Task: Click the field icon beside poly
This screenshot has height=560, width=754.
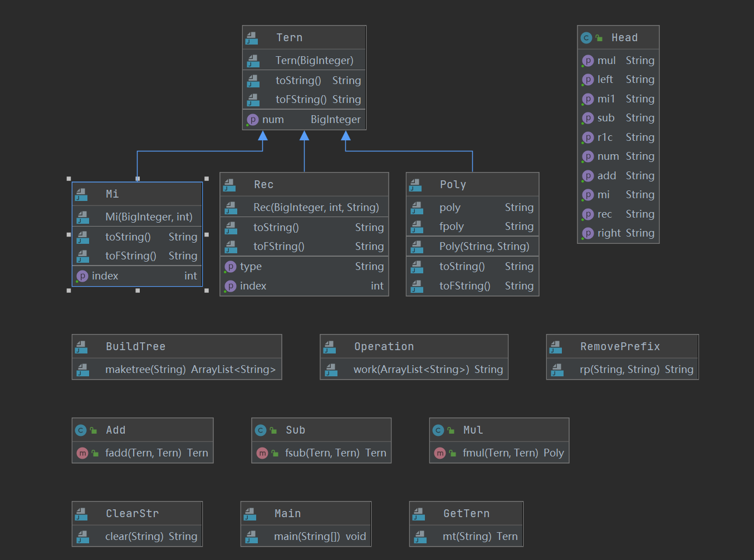Action: click(417, 208)
